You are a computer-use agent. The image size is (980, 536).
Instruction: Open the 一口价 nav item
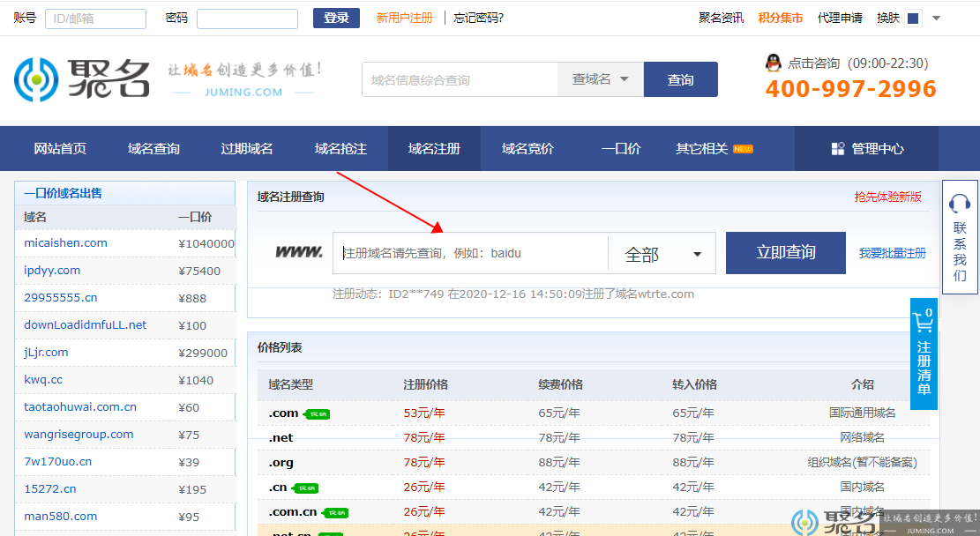(x=621, y=149)
